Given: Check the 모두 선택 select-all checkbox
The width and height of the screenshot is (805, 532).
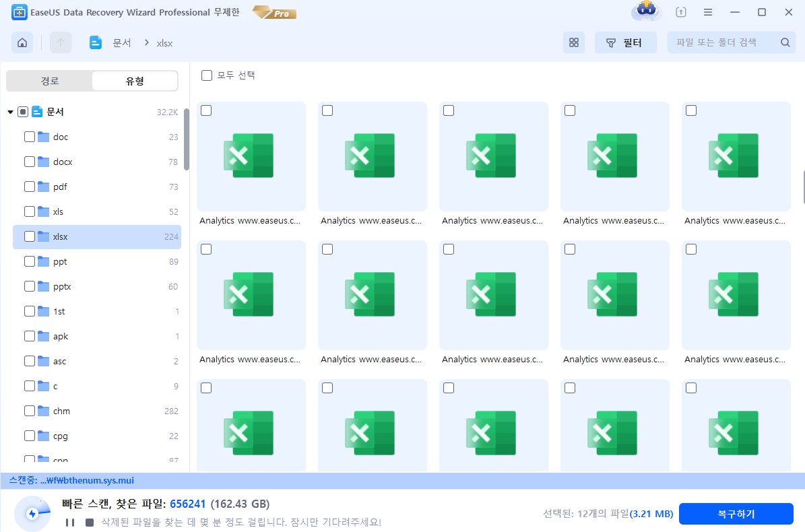Looking at the screenshot, I should click(206, 75).
